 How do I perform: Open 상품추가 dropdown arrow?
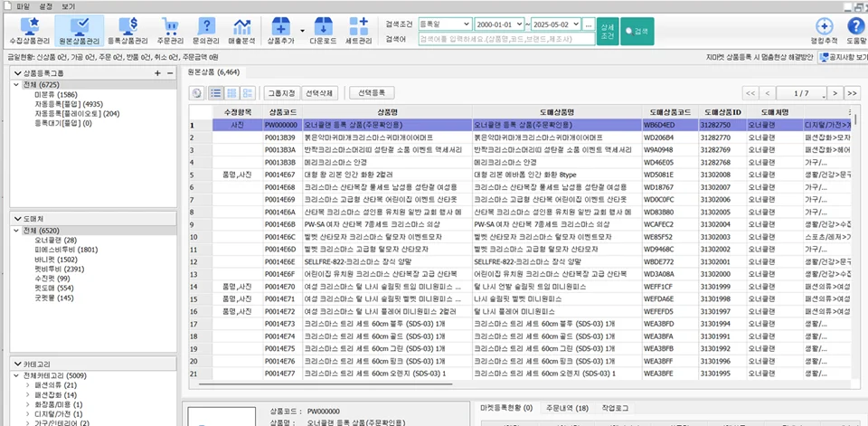coord(302,31)
